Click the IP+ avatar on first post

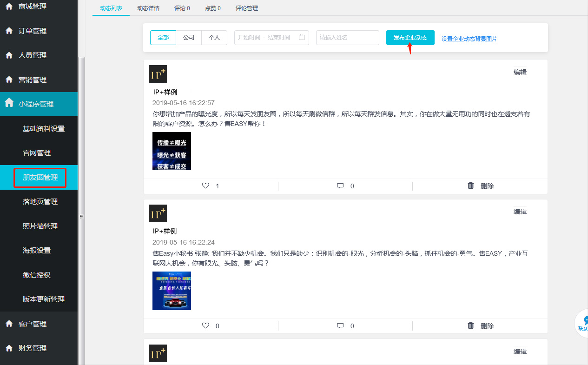tap(158, 74)
